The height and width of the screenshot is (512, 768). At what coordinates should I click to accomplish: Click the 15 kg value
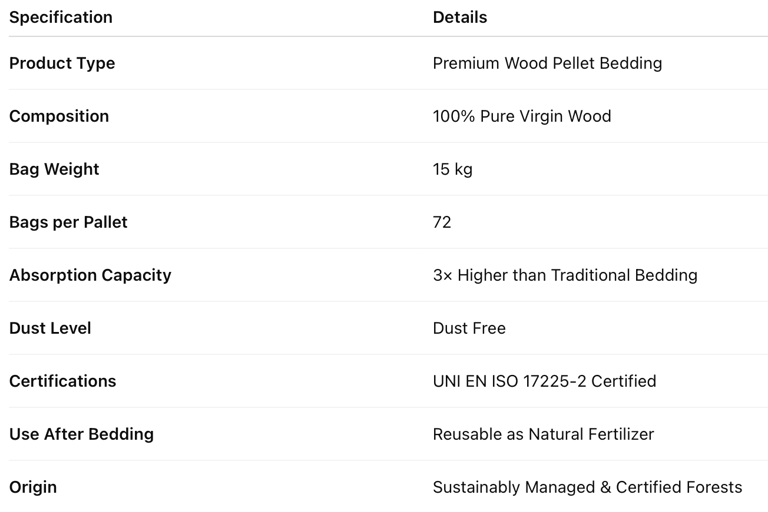[453, 169]
